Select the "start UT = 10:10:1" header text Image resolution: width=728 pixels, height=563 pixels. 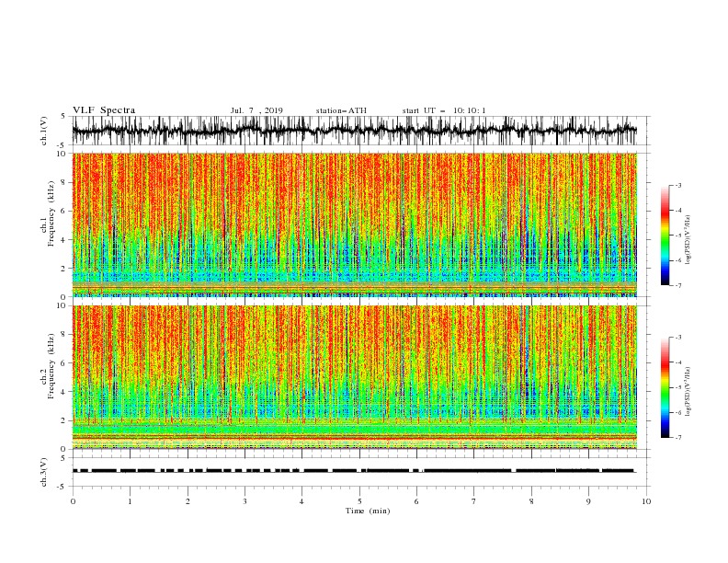point(444,110)
